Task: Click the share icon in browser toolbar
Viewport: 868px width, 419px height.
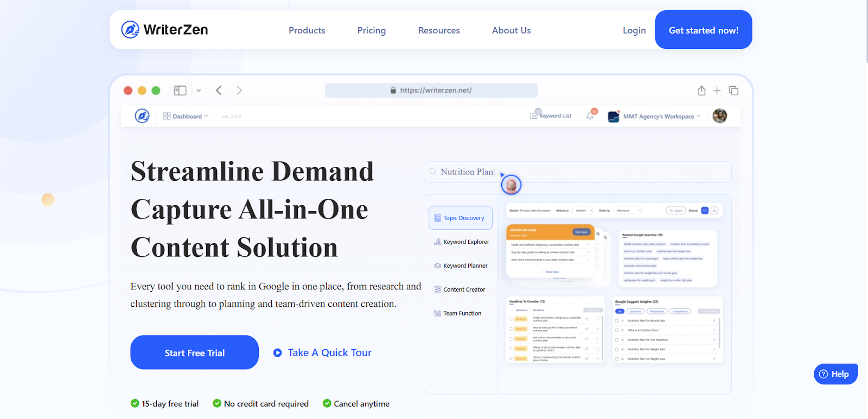Action: pyautogui.click(x=701, y=91)
